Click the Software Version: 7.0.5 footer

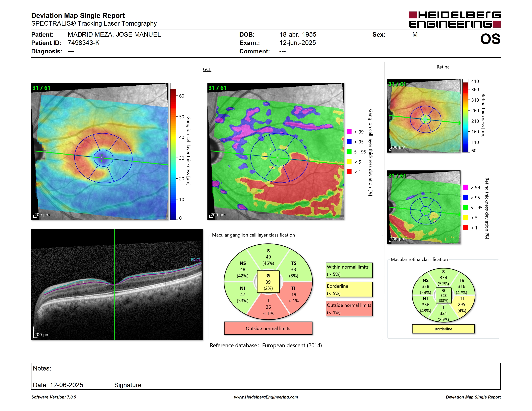pyautogui.click(x=54, y=397)
